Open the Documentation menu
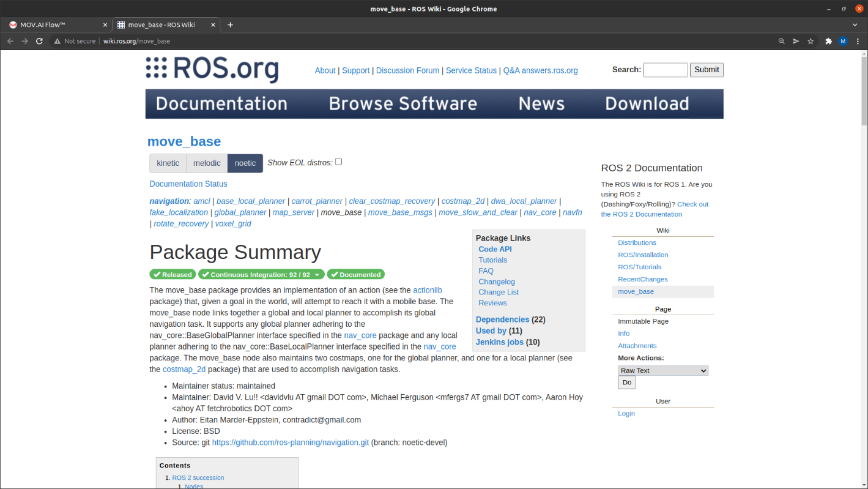The width and height of the screenshot is (868, 489). (x=221, y=103)
